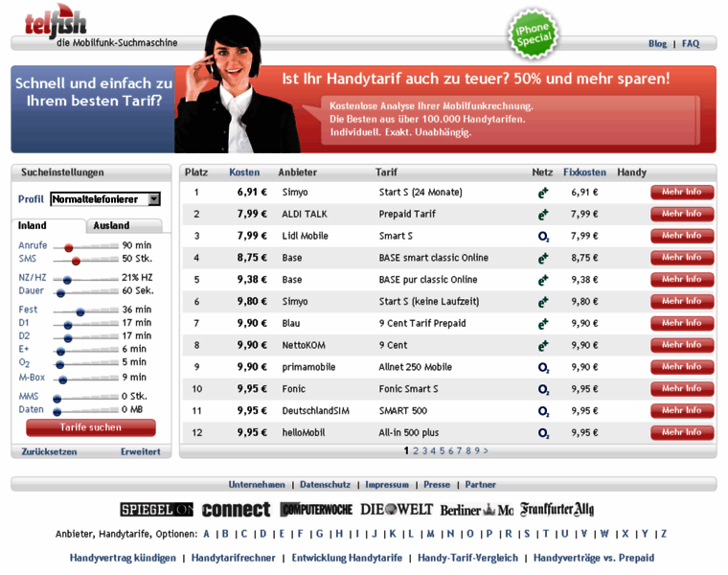Open the Profil dropdown Normaltelefonierer
Screen dimensions: 728x575
coord(105,199)
